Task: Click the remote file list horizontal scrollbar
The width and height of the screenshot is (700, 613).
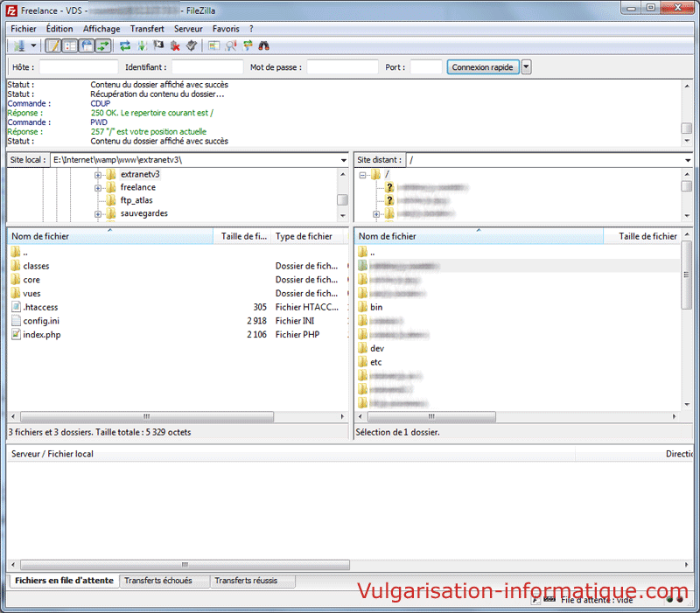Action: click(431, 417)
